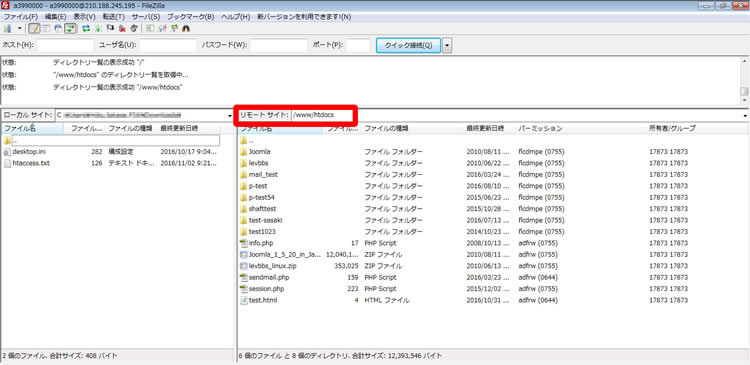Click the message log vertical scrollbar
The image size is (750, 365).
744,80
